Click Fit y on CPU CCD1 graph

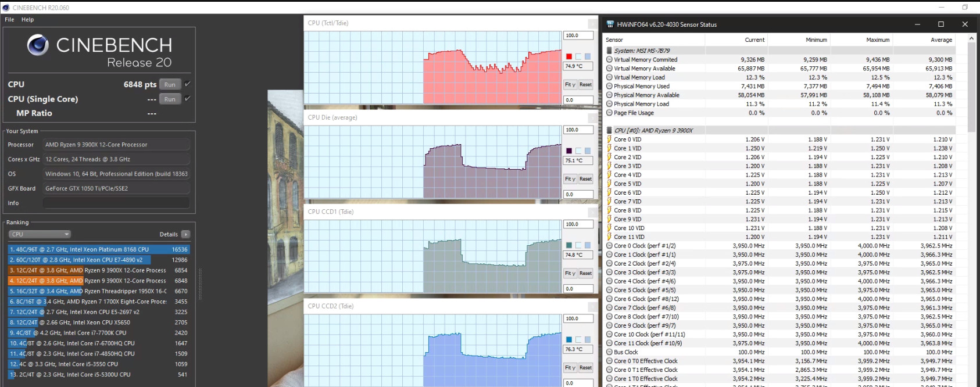[x=570, y=273]
